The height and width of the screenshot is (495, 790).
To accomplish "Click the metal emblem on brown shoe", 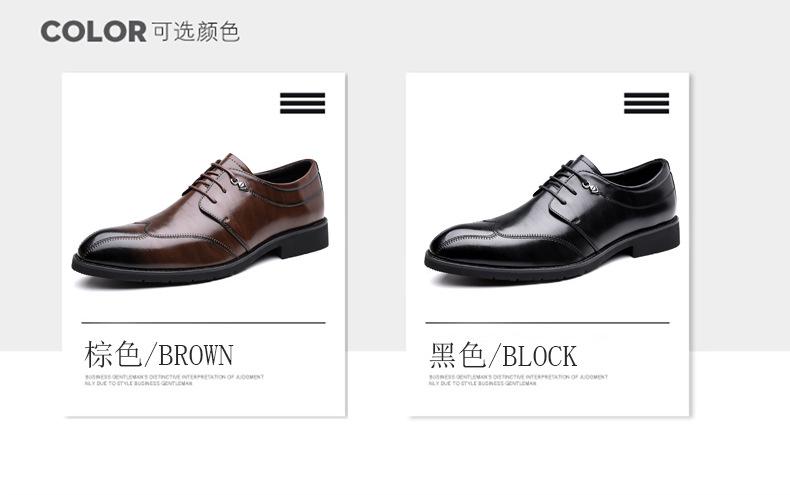I will 239,184.
